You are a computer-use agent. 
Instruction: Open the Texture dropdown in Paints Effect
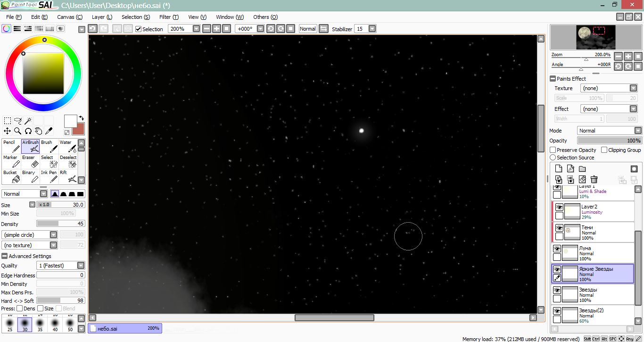tap(609, 88)
